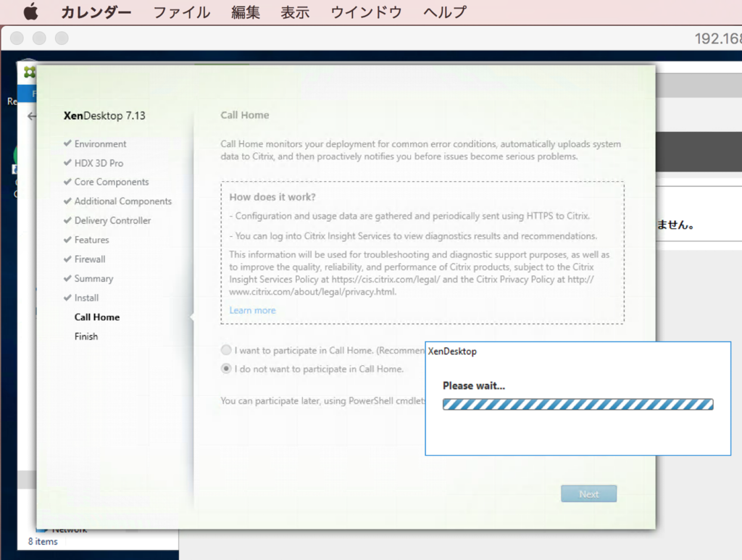Select Install step
Viewport: 742px width, 560px height.
click(87, 298)
